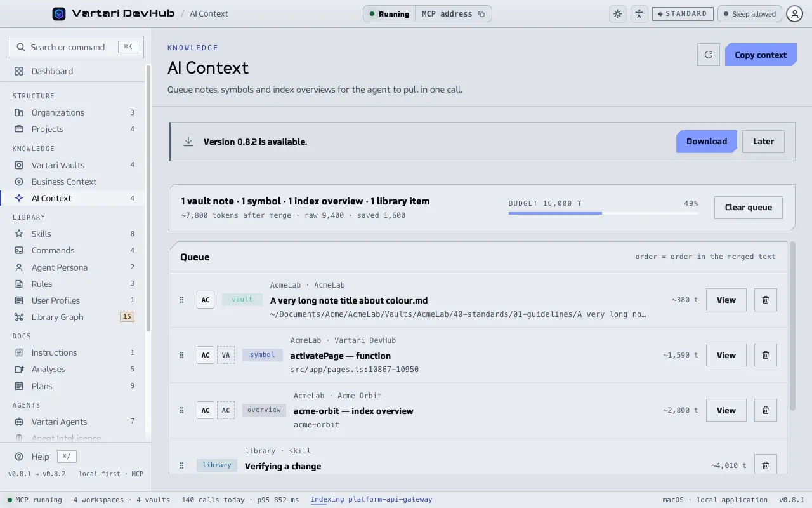812x508 pixels.
Task: Copy the MCP address
Action: pos(454,13)
